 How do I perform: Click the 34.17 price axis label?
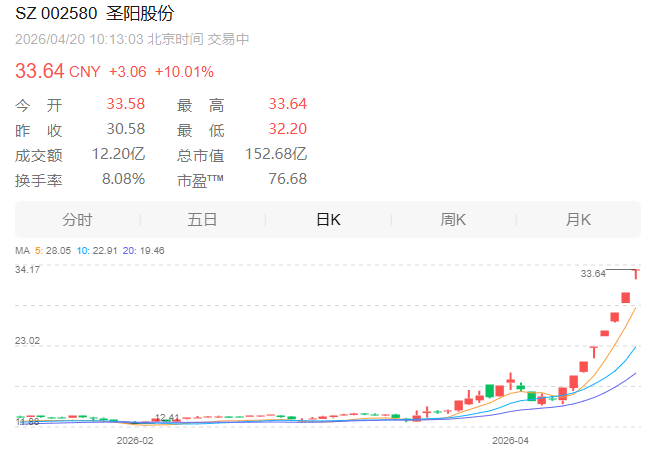[27, 270]
